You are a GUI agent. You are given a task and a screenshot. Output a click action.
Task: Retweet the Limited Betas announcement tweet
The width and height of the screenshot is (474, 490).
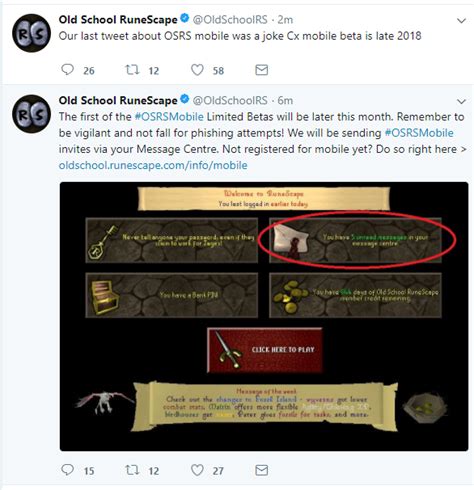point(132,470)
